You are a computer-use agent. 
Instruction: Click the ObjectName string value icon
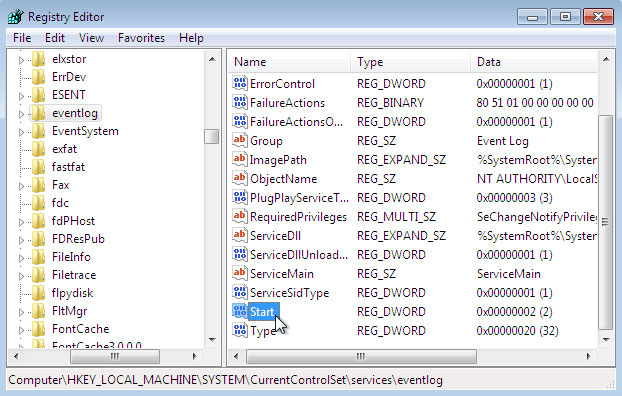pyautogui.click(x=240, y=178)
